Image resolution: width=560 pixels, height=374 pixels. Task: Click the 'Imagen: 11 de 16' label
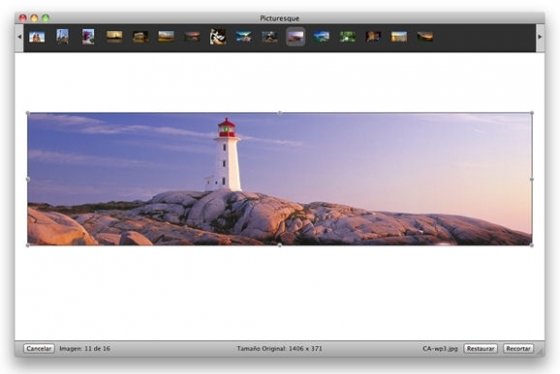tap(85, 348)
